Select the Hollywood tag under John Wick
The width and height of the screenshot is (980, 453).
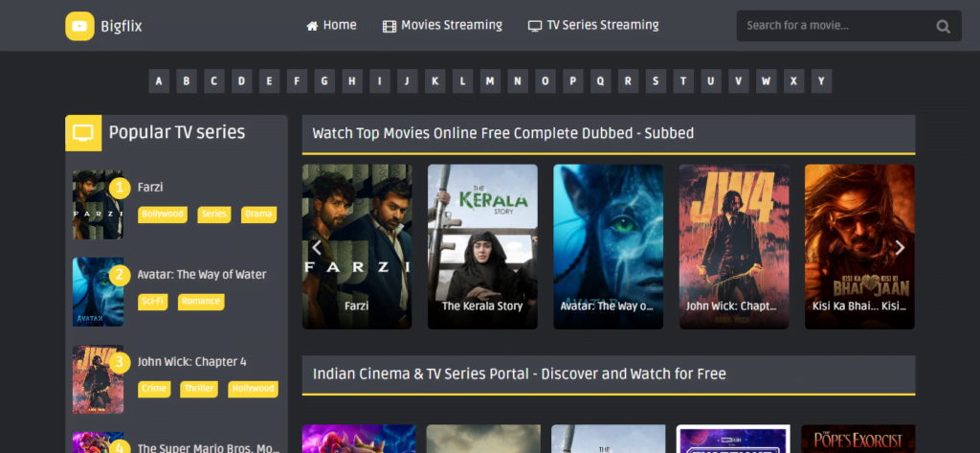tap(253, 389)
